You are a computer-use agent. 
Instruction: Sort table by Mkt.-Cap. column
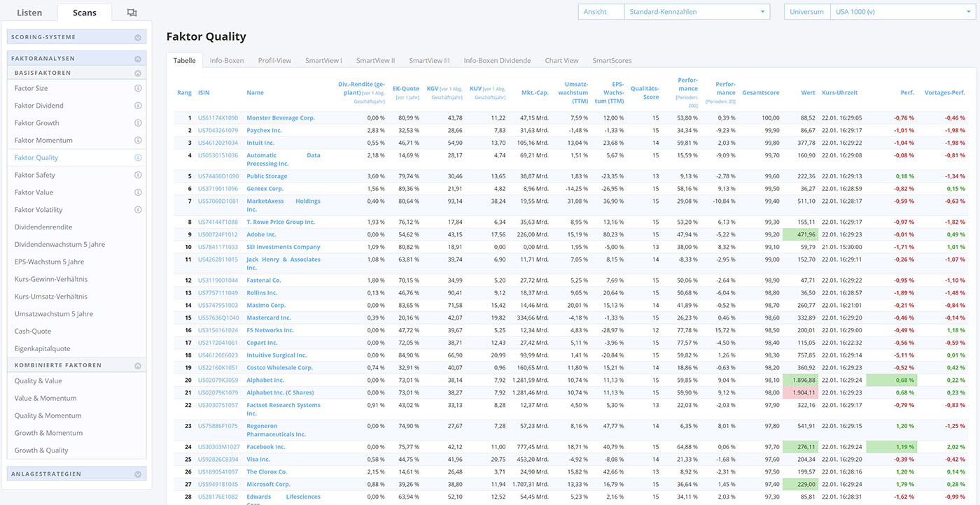click(535, 92)
